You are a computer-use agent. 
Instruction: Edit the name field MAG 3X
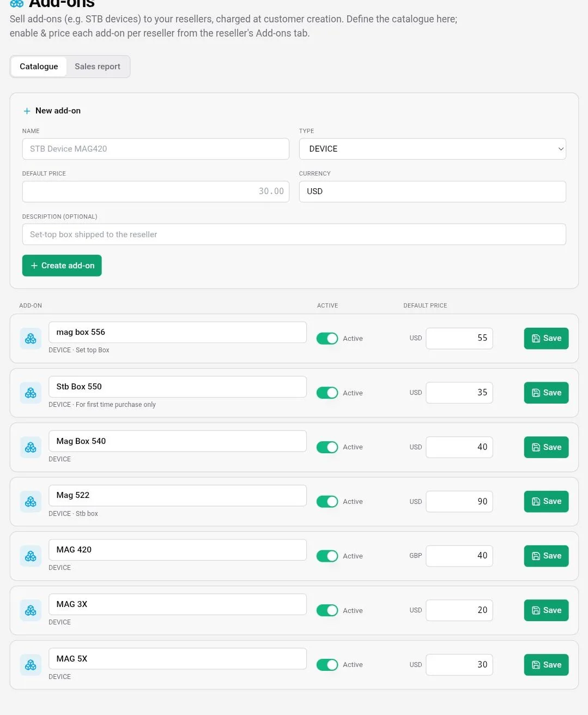pyautogui.click(x=178, y=604)
